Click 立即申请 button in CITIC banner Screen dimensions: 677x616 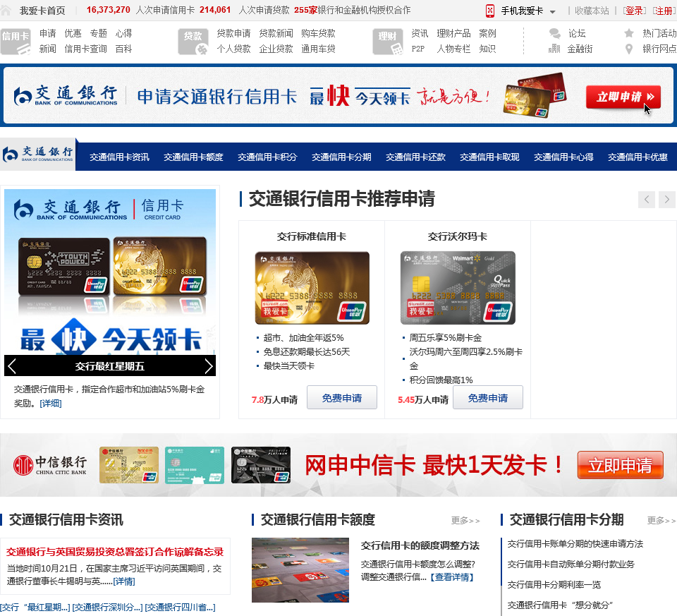620,465
